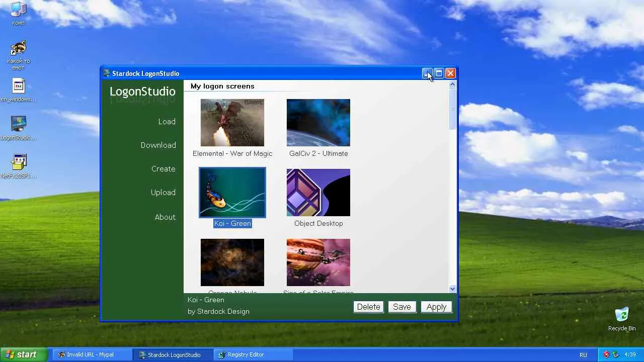644x362 pixels.
Task: Click the LogonStudio title bar app icon
Action: point(107,73)
